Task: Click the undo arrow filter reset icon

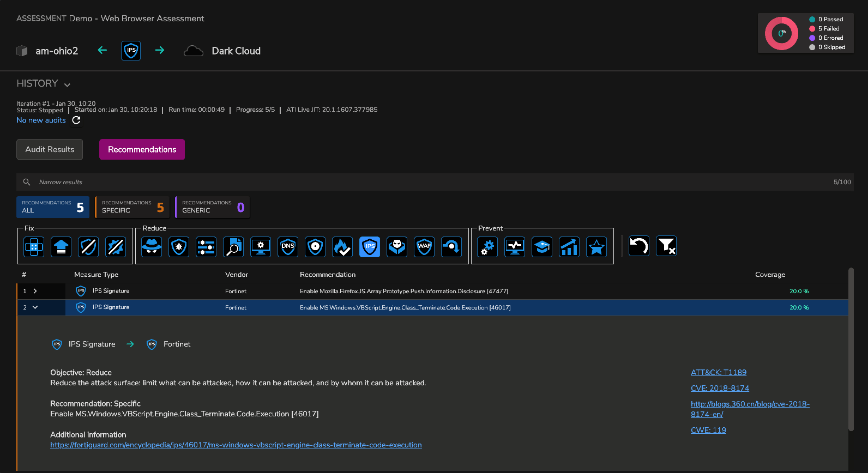Action: 639,246
